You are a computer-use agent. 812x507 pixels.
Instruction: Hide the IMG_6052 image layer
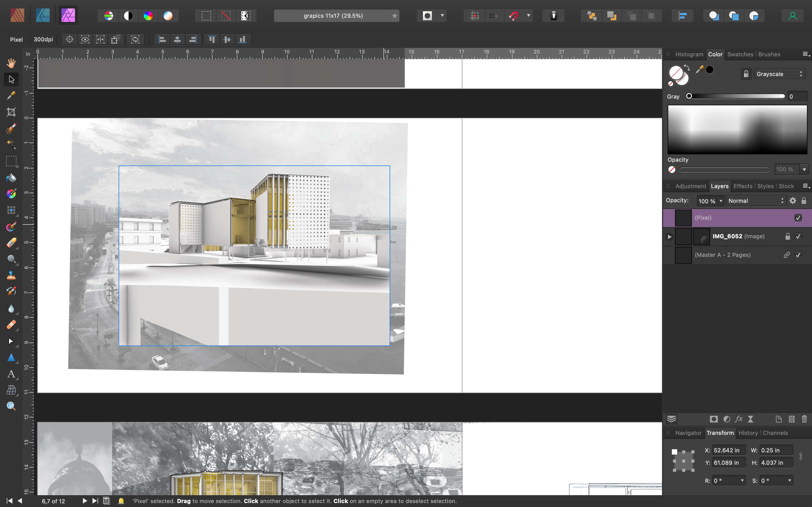798,236
